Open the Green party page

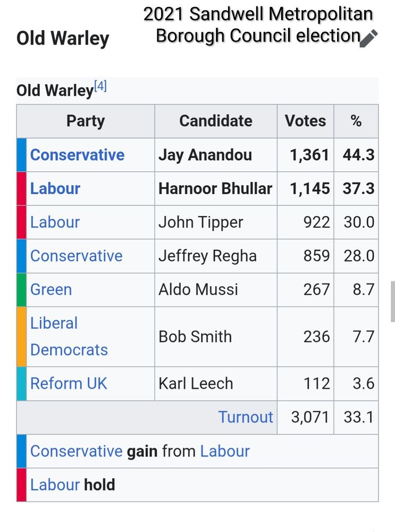(51, 289)
